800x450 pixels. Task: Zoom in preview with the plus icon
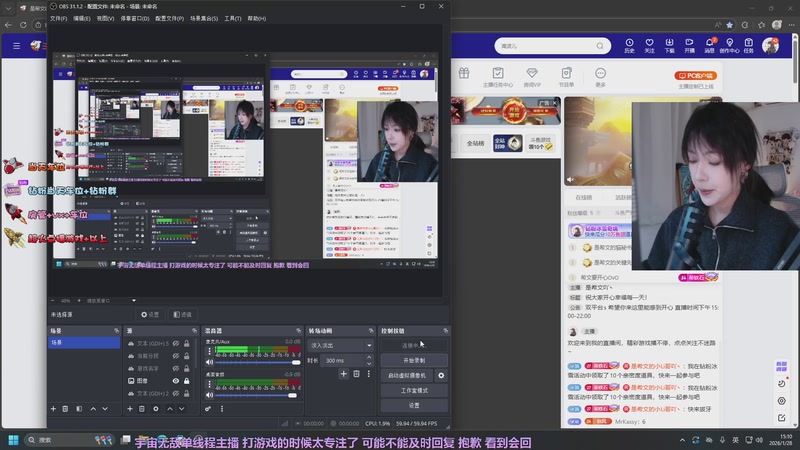(79, 301)
